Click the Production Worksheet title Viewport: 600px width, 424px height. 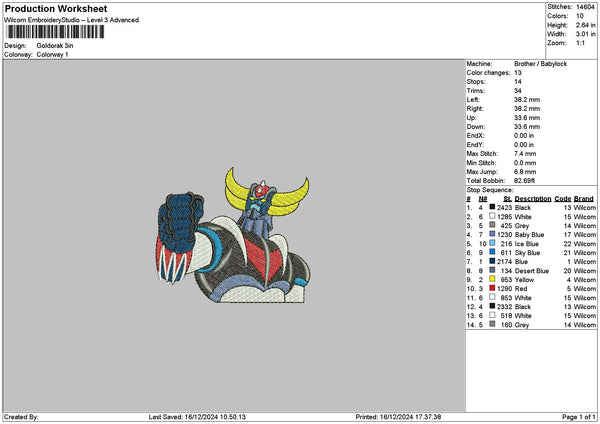(x=56, y=8)
